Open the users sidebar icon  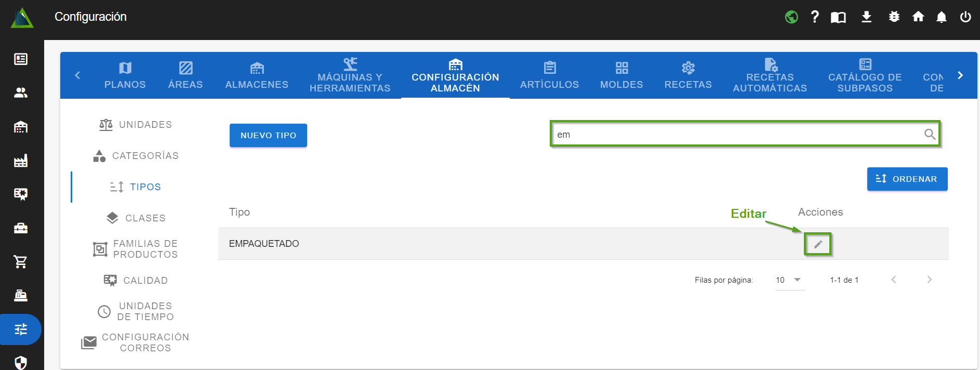tap(21, 93)
